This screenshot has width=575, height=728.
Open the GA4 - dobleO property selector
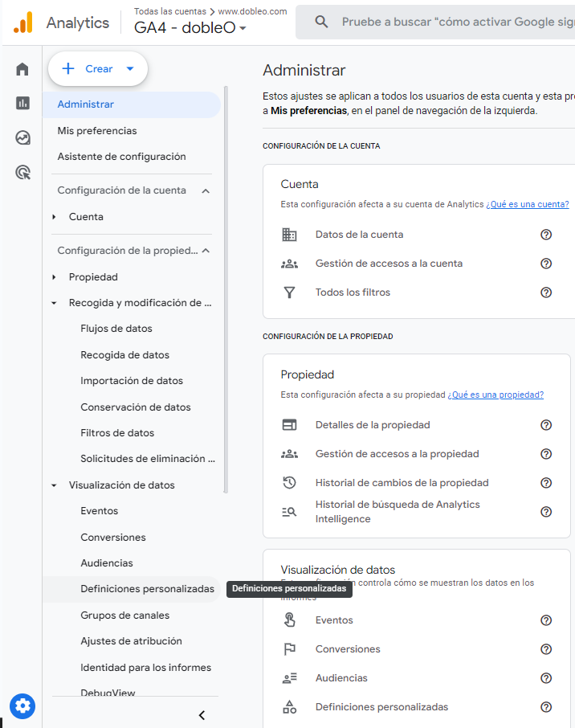[x=190, y=28]
